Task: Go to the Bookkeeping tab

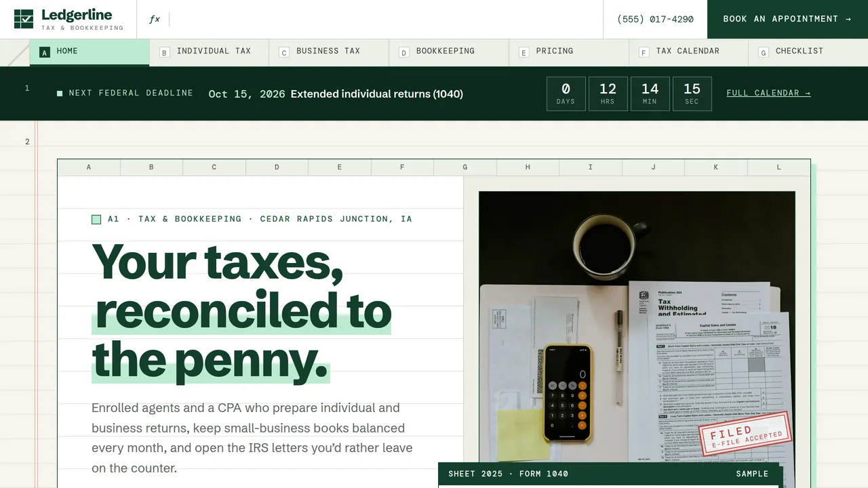Action: (x=449, y=52)
